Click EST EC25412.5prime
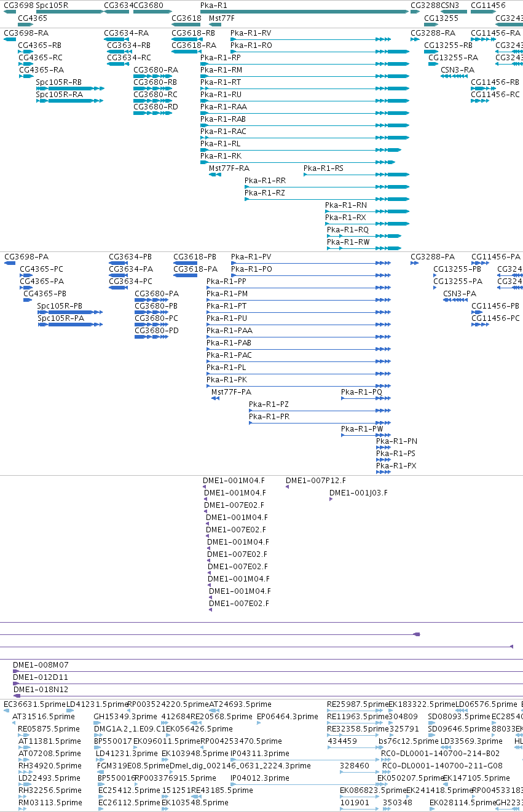Viewport: 523px width, 812px height. pyautogui.click(x=129, y=790)
